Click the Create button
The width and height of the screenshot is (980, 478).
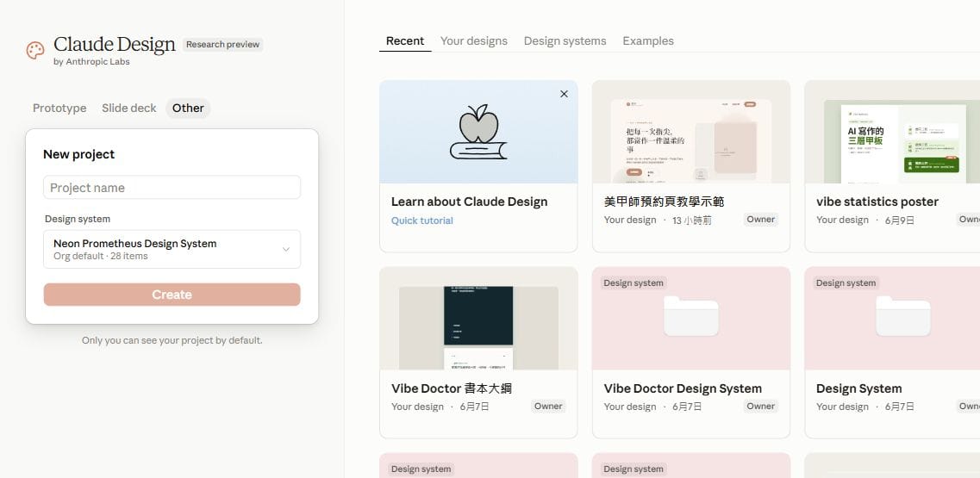tap(172, 295)
